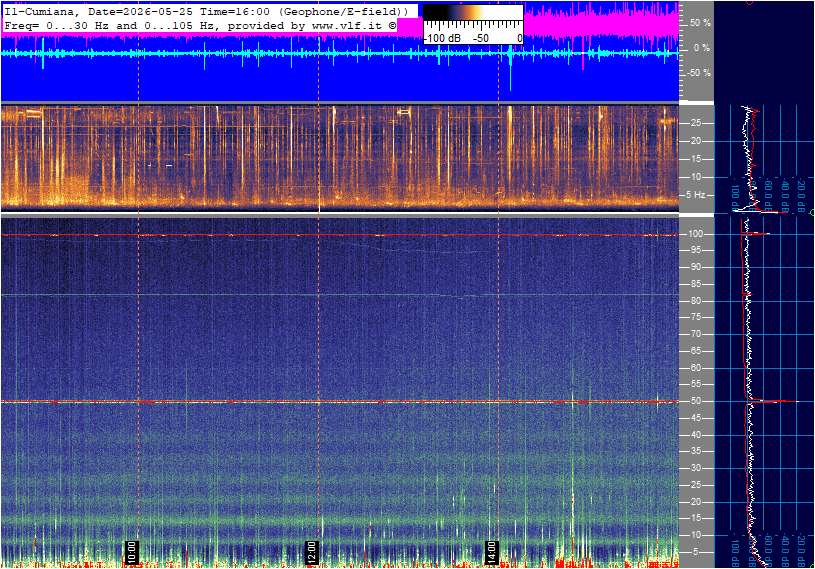
Task: Click 10 on upper 0-30 Hz axis
Action: pos(696,177)
